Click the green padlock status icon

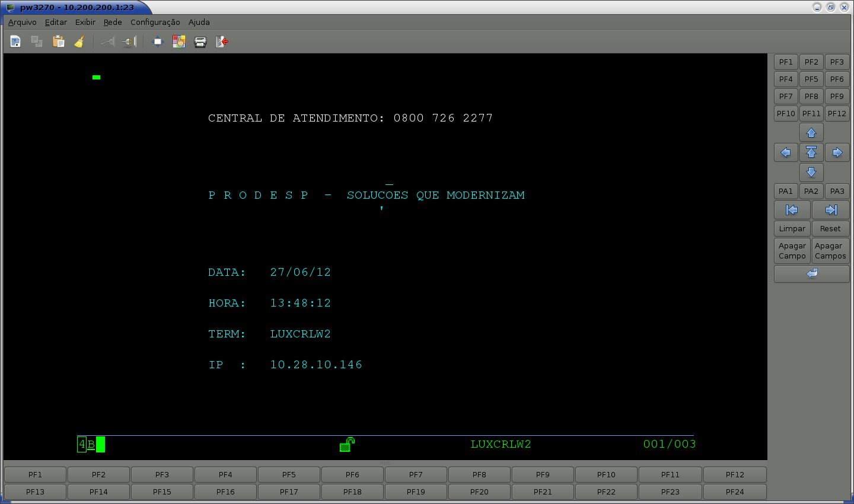(x=347, y=444)
